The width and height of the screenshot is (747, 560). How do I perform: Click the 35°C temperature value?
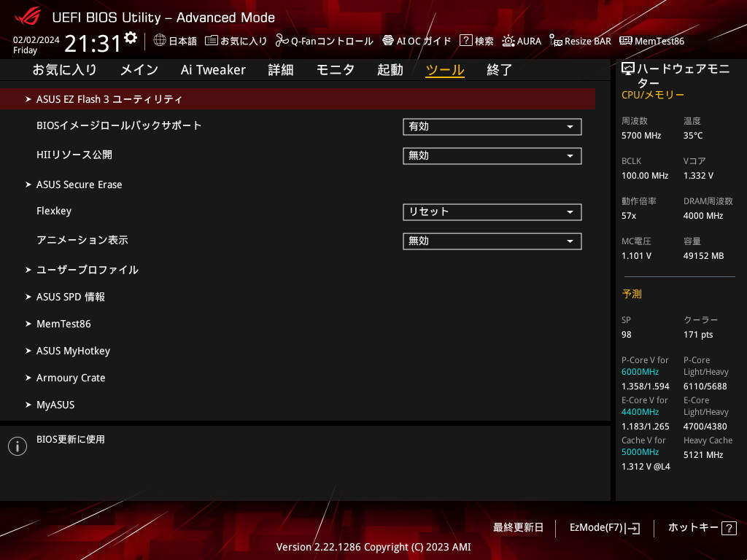[693, 136]
